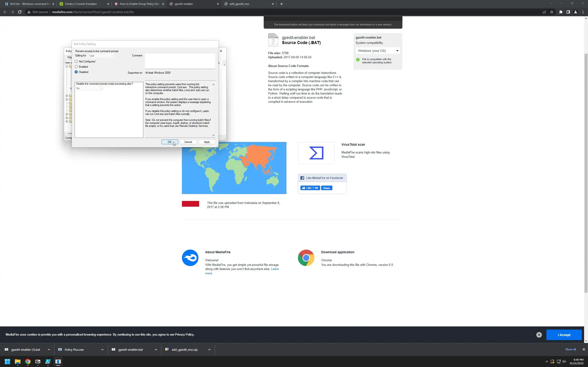The height and width of the screenshot is (367, 588).
Task: Click the I Accept cookies button
Action: click(564, 335)
